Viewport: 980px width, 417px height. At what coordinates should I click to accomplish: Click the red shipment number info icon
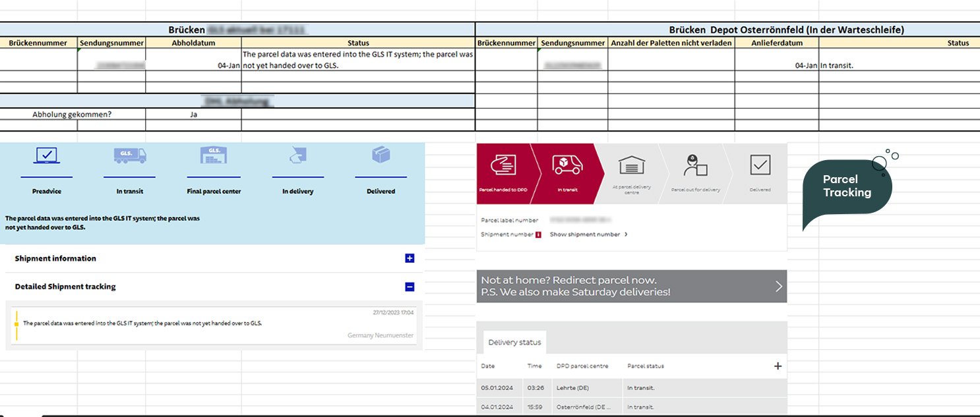(x=538, y=235)
